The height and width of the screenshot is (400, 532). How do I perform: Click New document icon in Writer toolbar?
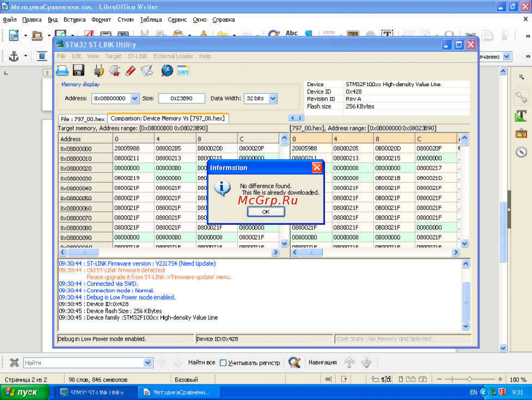[x=14, y=36]
